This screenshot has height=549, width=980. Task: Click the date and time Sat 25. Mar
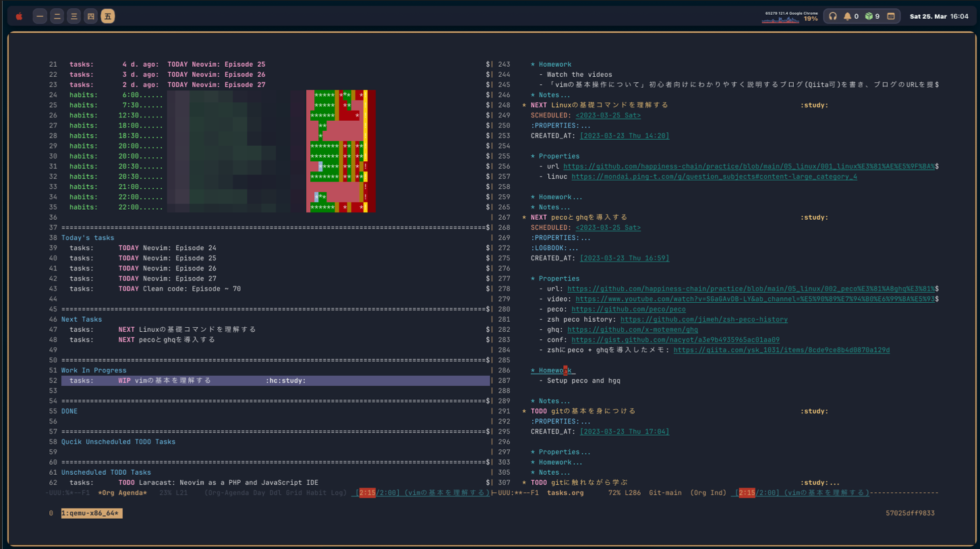pos(939,16)
